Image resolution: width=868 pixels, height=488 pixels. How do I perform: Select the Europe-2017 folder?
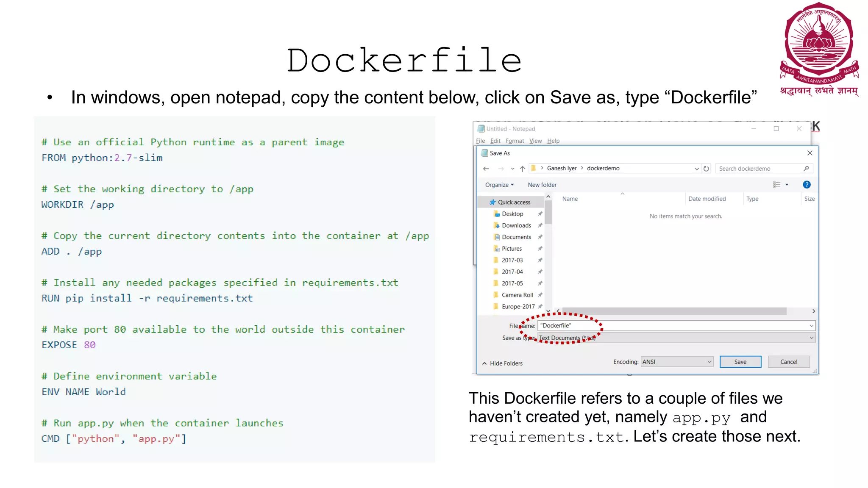518,306
